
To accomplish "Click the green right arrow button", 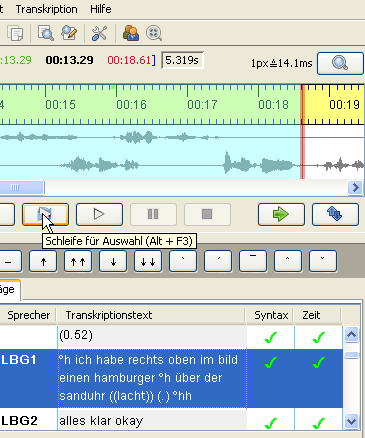I will click(281, 214).
